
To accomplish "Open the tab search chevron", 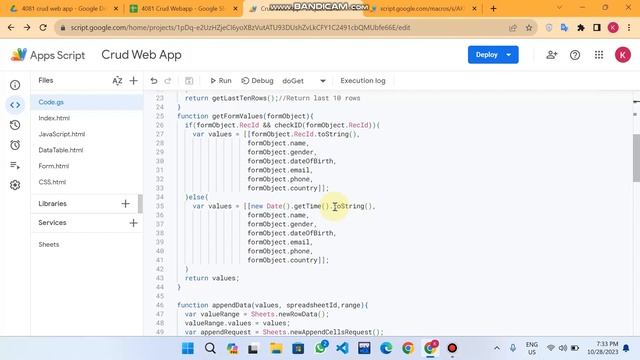I will [559, 8].
